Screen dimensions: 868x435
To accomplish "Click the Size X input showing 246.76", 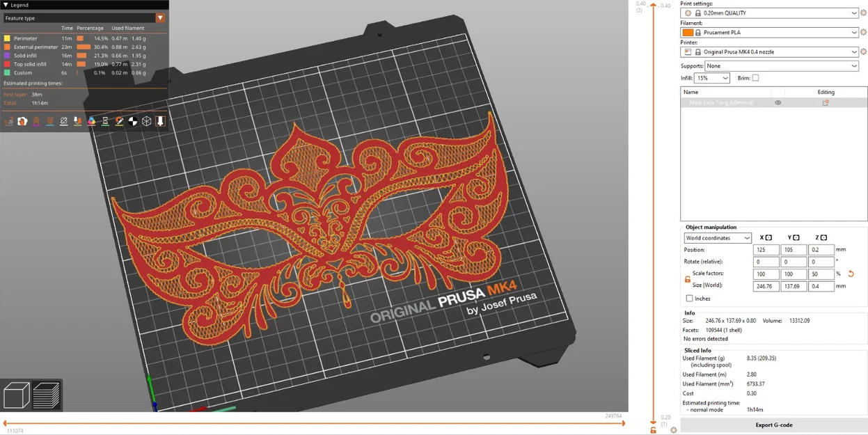I will (766, 286).
